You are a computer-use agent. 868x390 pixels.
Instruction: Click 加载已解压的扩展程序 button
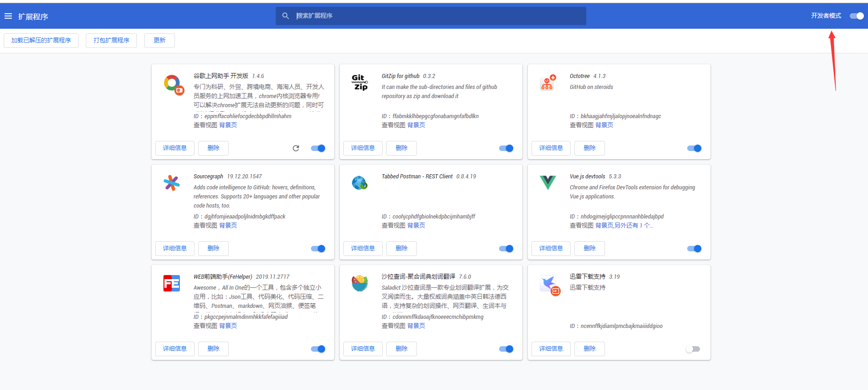click(x=41, y=41)
